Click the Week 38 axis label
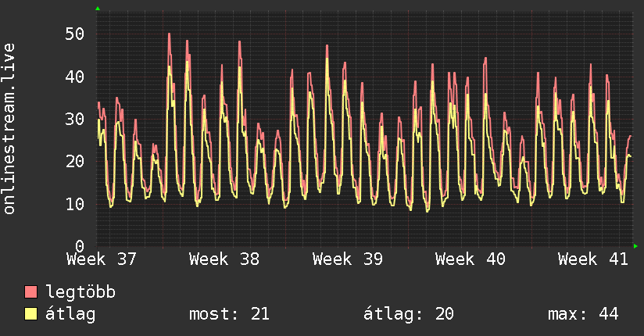644x336 pixels. [x=224, y=259]
